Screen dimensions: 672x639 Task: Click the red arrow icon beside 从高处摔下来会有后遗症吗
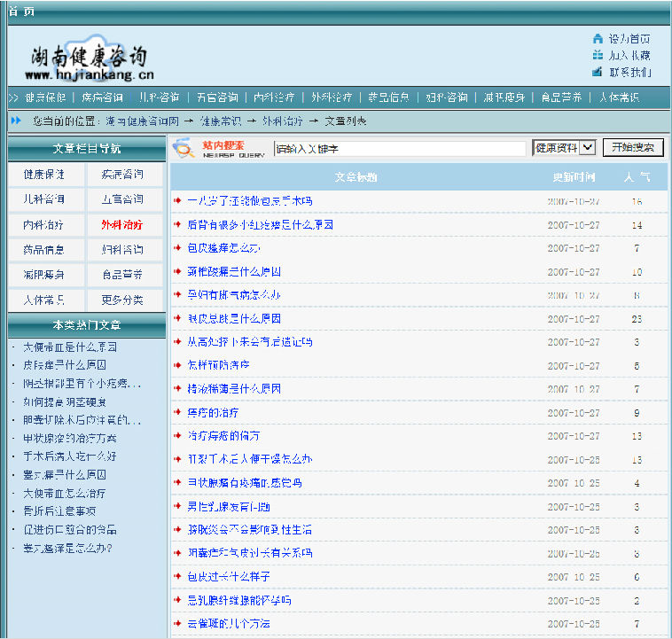coord(177,341)
